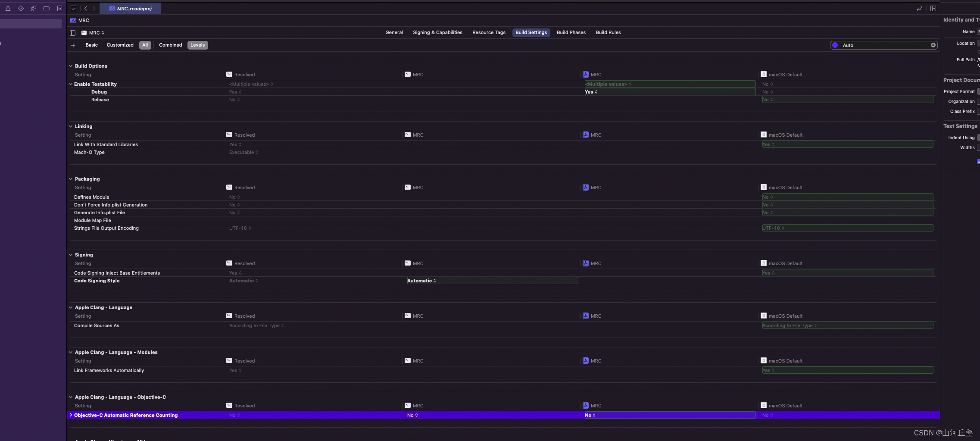Click macOS Default icon under Build Options
Image resolution: width=980 pixels, height=441 pixels.
pos(764,74)
